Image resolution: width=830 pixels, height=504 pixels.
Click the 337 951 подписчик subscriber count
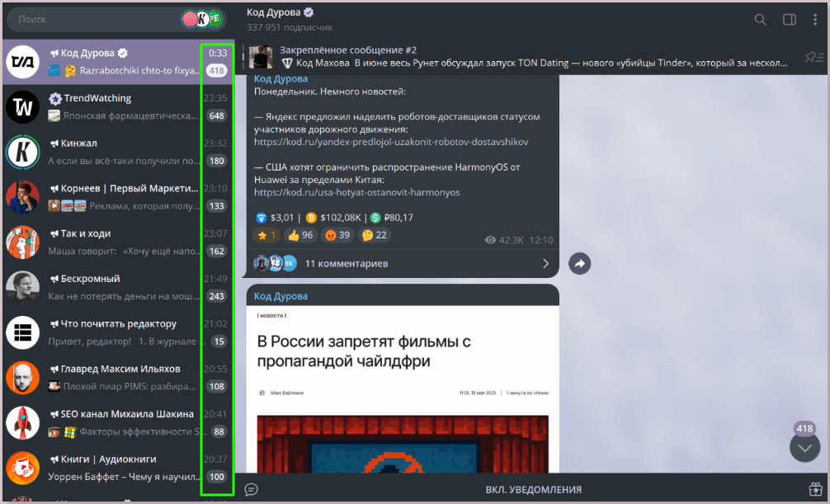tap(290, 27)
